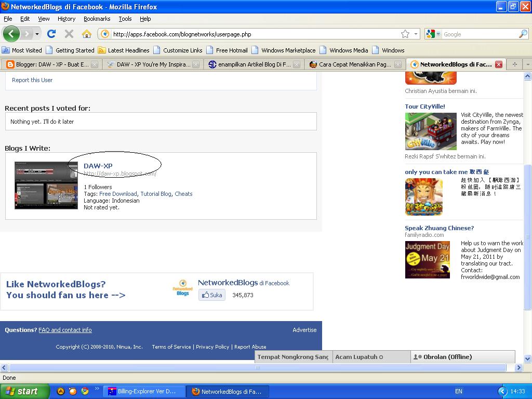Open the Free Hotmail bookmark
532x399 pixels.
227,50
